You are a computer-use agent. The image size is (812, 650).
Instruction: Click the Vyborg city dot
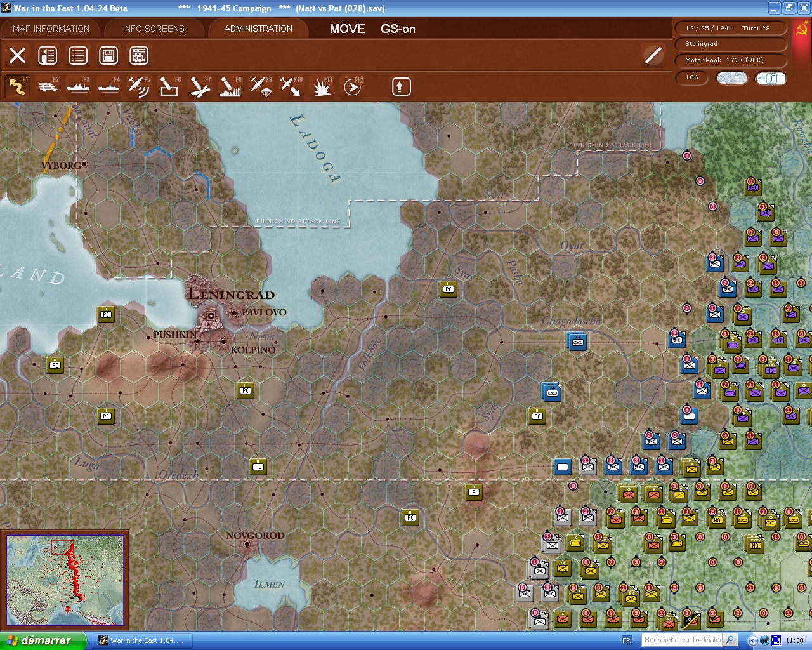[84, 164]
